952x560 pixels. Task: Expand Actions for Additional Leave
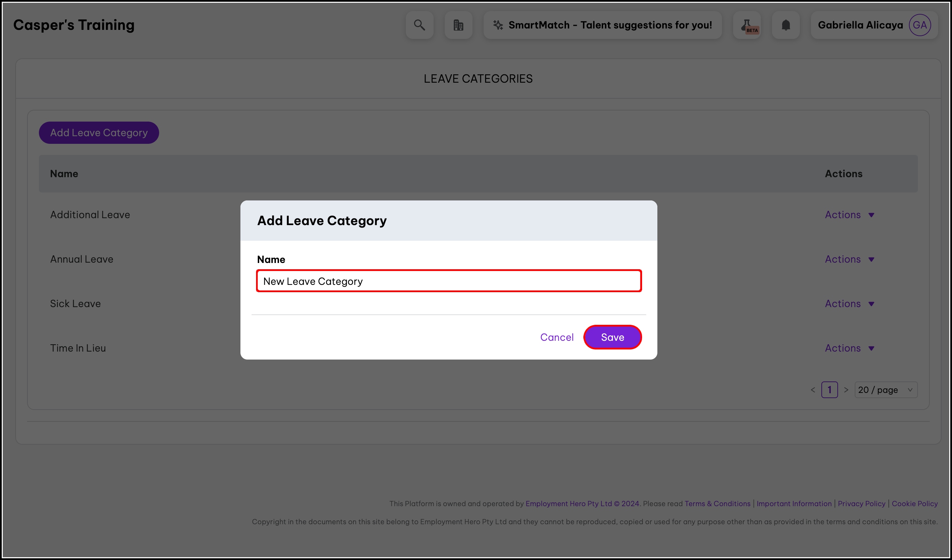(x=849, y=215)
